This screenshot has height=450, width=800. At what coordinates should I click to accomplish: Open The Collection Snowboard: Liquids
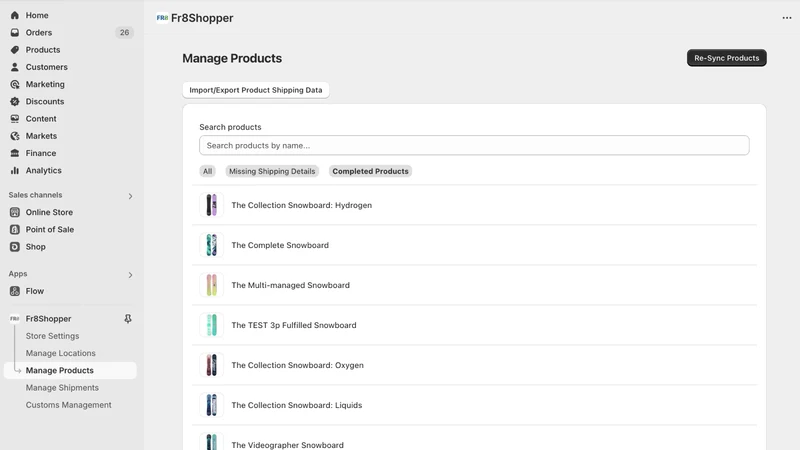pyautogui.click(x=296, y=405)
